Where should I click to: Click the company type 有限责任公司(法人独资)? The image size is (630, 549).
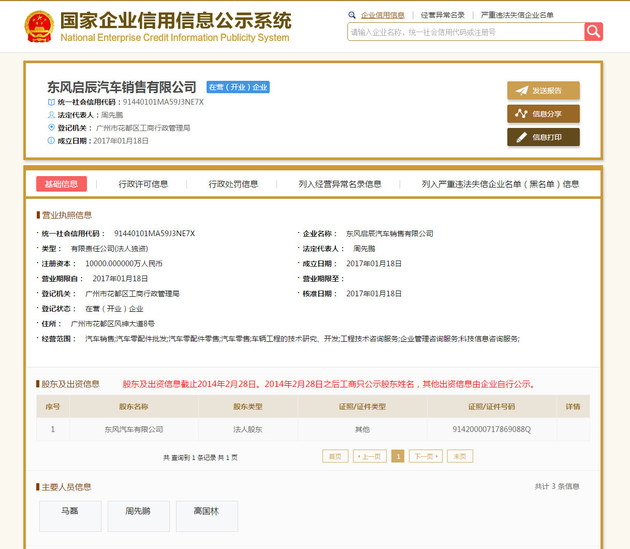click(110, 249)
